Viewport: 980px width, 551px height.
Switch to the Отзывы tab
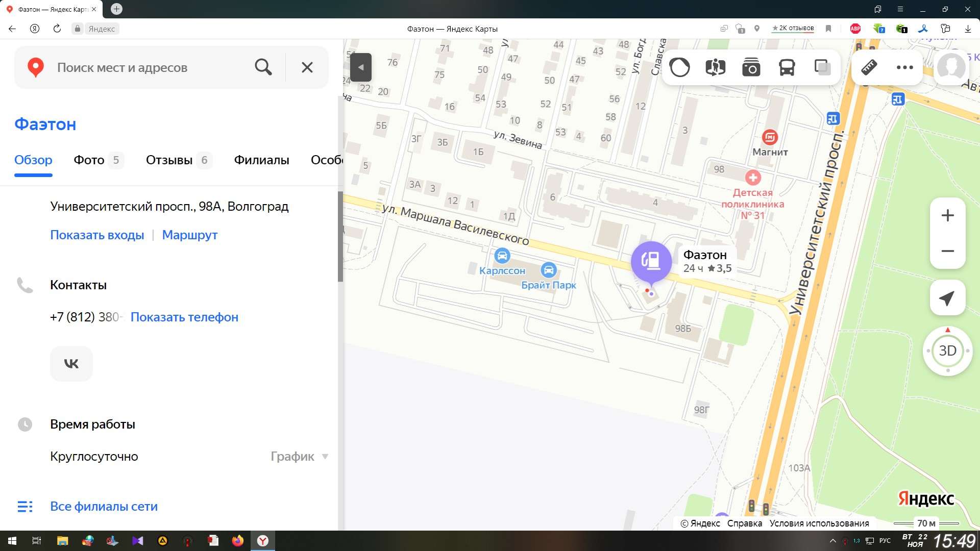coord(169,160)
